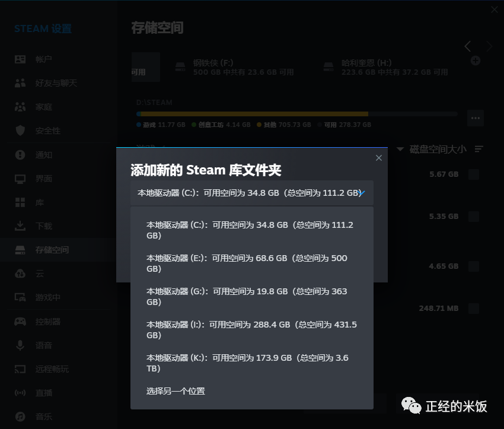Click the 帐户 ID card icon
Screen dimensions: 504x429
(x=20, y=59)
